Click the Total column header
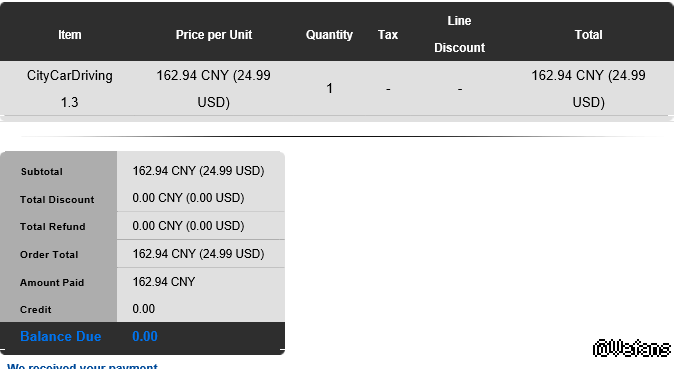Image resolution: width=682 pixels, height=369 pixels. click(588, 35)
